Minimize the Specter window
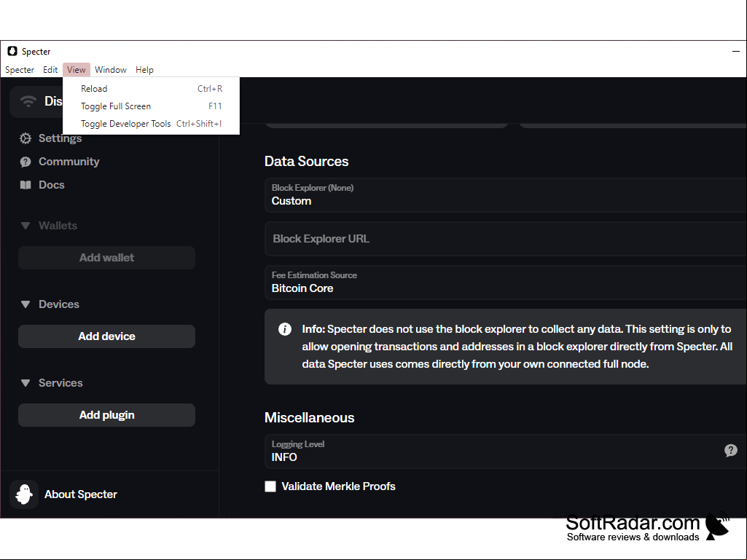747x560 pixels. coord(735,51)
